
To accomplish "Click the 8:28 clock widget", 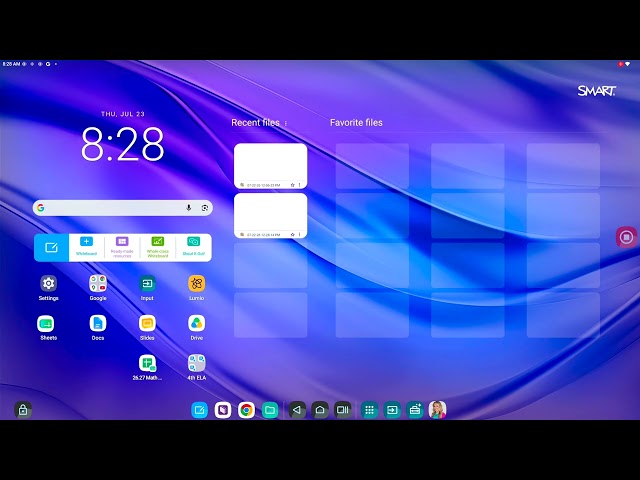I will [x=122, y=144].
